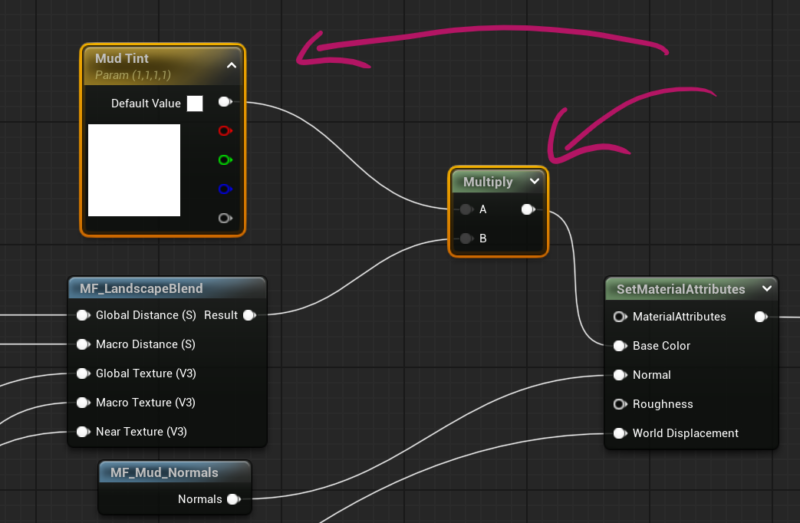Click input pin B on Multiply node
800x523 pixels.
tap(466, 238)
